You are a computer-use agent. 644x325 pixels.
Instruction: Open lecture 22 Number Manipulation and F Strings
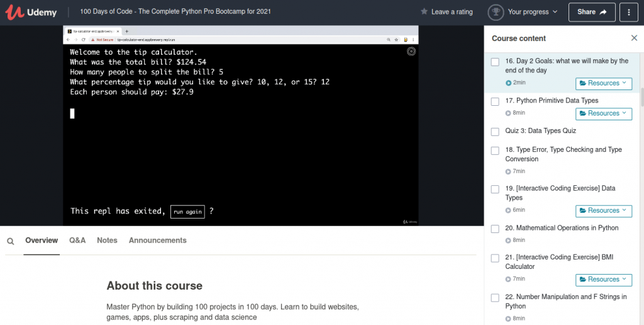click(566, 302)
